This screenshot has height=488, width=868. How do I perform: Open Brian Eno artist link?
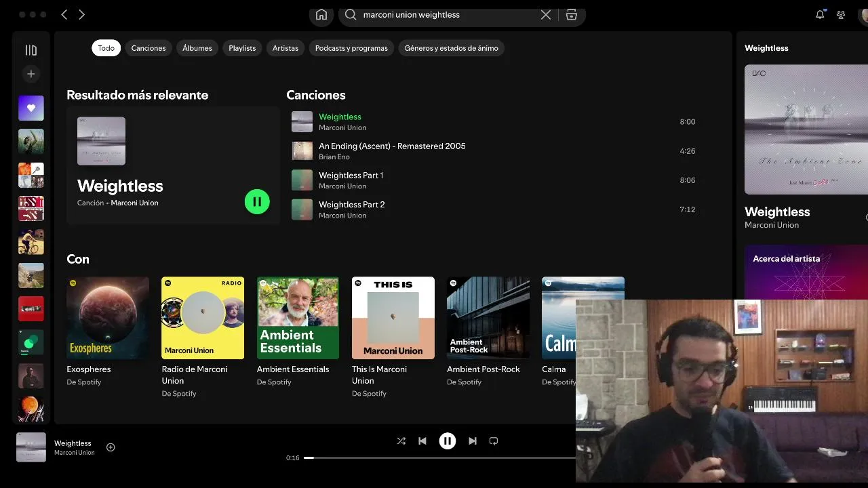pyautogui.click(x=334, y=157)
